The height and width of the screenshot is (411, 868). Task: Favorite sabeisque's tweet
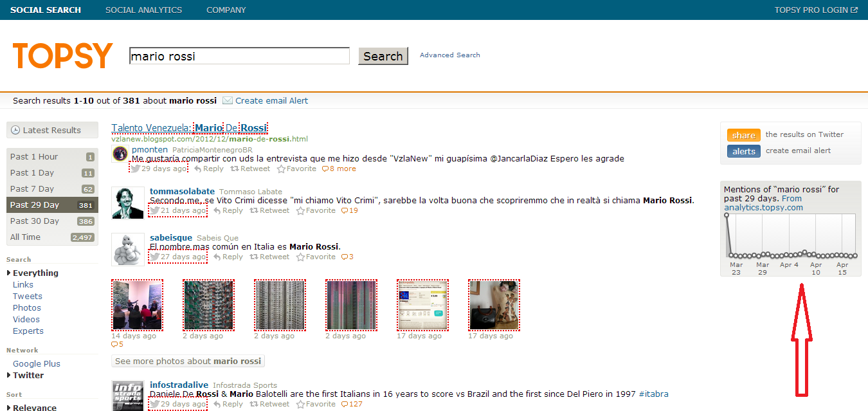(316, 257)
